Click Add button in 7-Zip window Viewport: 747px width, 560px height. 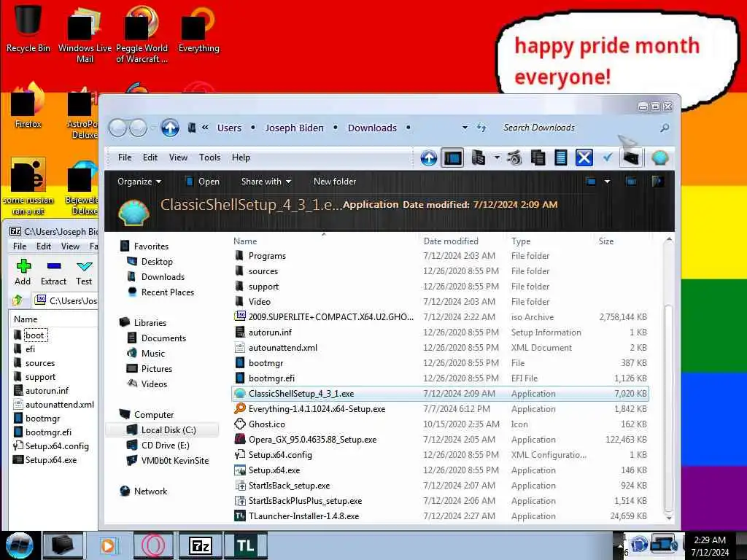coord(23,273)
